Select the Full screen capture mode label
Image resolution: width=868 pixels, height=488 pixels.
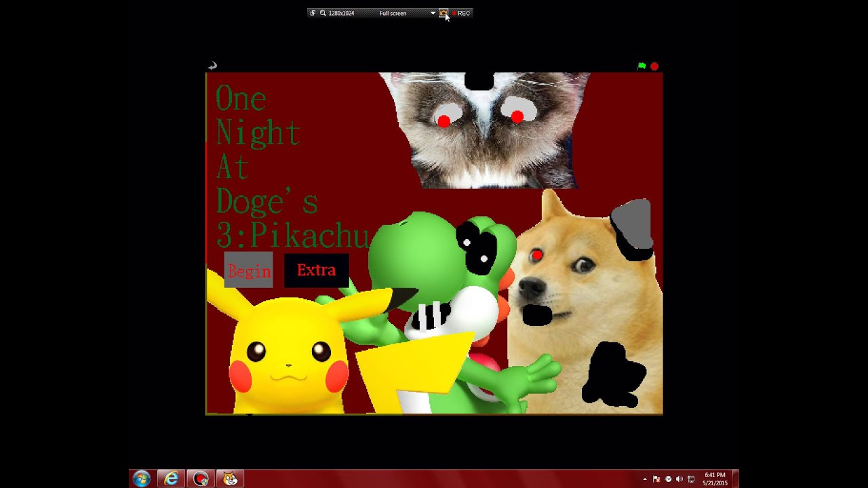click(393, 13)
